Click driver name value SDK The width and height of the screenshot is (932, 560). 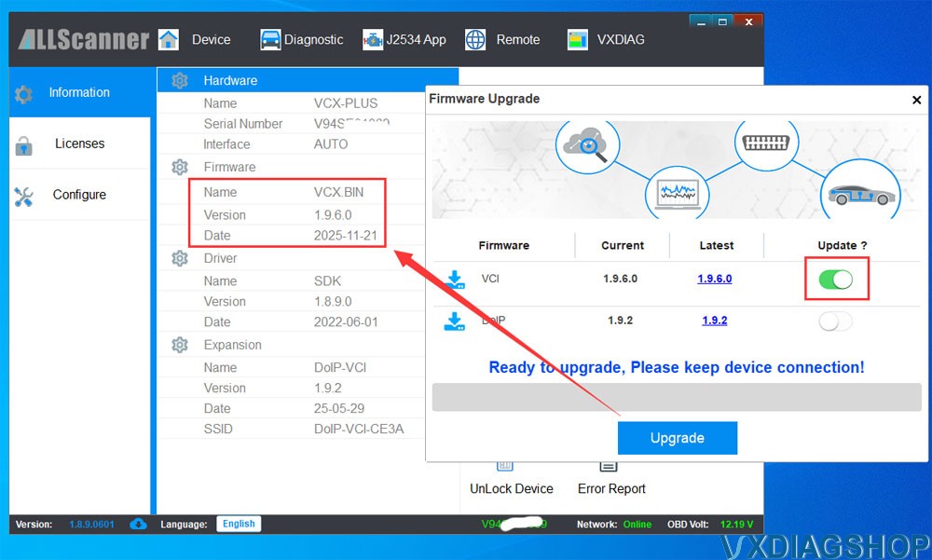coord(327,281)
